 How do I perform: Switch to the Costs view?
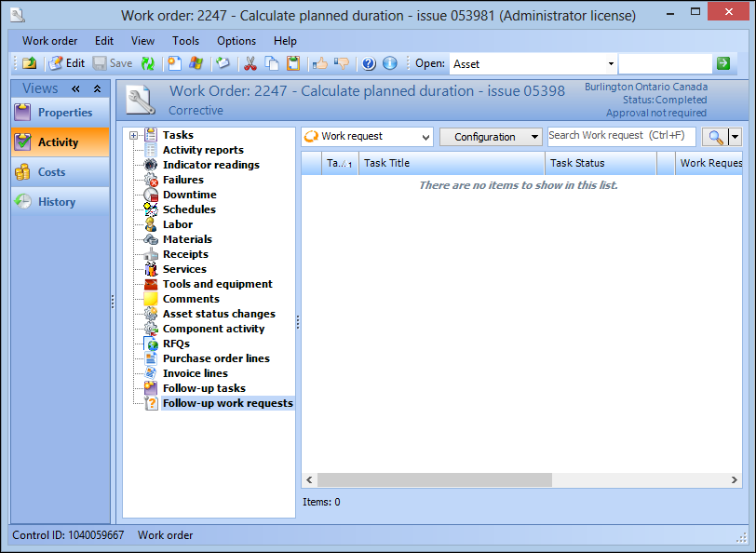(x=61, y=172)
